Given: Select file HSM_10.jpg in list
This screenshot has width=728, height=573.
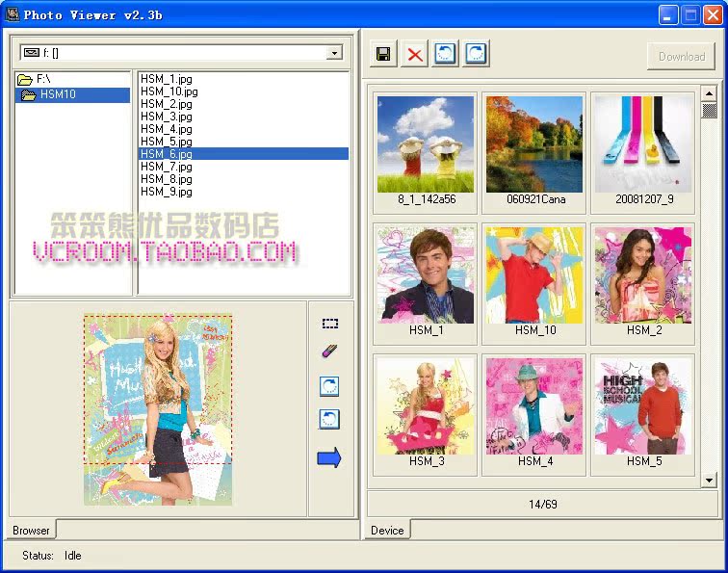Looking at the screenshot, I should point(169,91).
